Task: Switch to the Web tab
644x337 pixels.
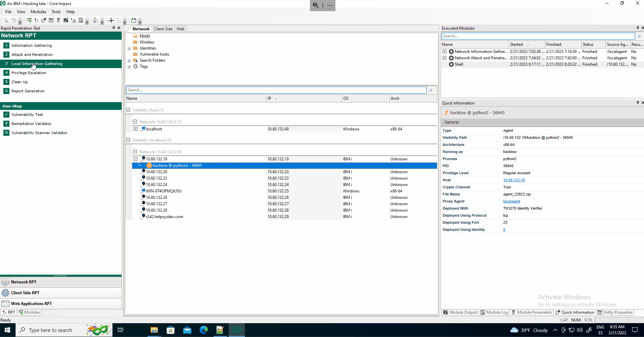Action: point(181,29)
